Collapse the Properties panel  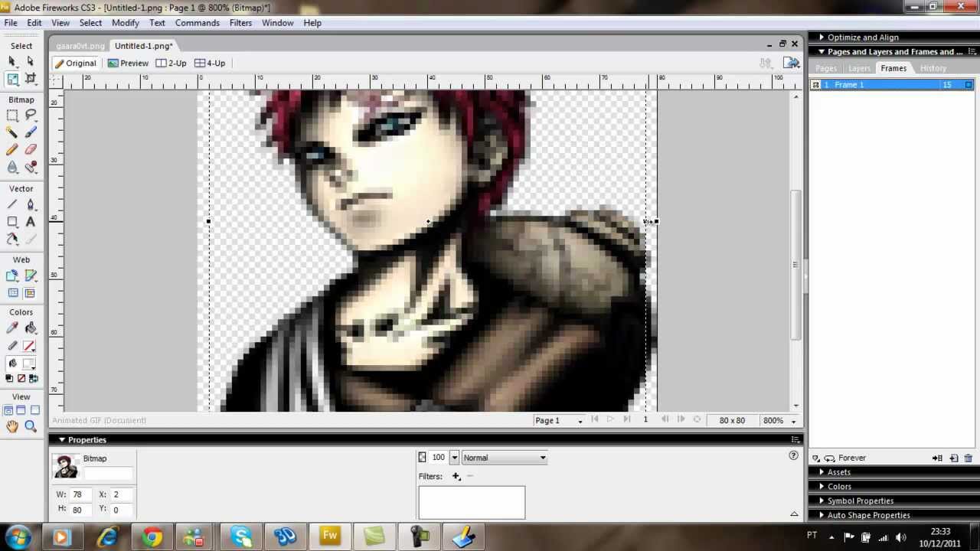pyautogui.click(x=62, y=440)
